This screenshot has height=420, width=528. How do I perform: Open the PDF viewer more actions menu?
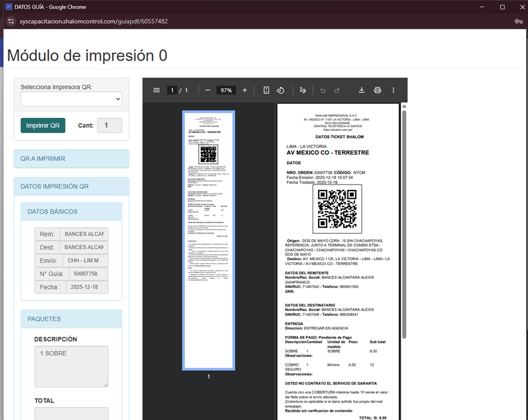[394, 90]
